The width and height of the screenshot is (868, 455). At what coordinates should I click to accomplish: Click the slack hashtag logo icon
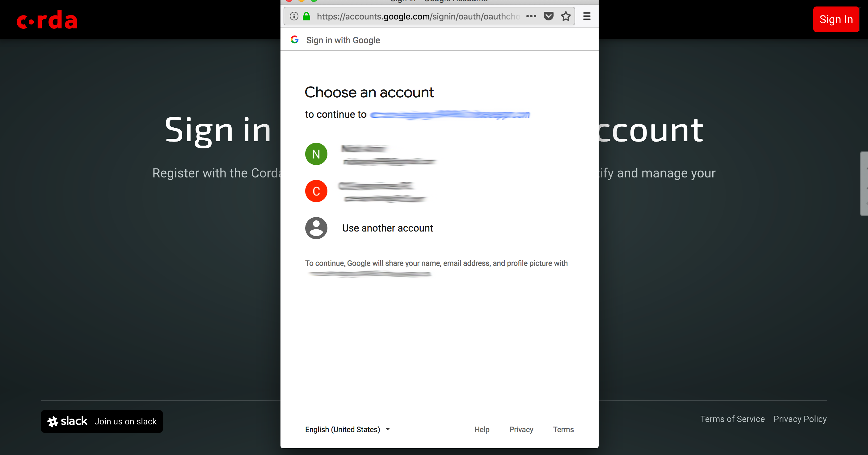pyautogui.click(x=53, y=422)
